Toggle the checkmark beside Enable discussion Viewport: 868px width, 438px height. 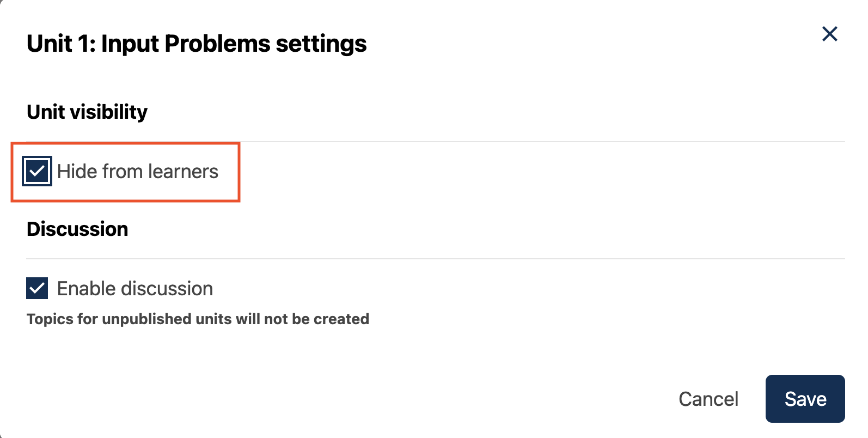(37, 288)
